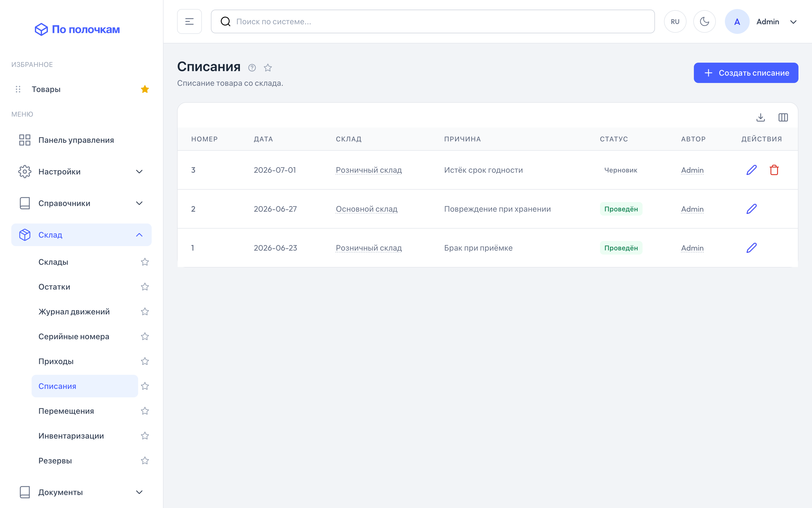
Task: Favorite Приходы with its star
Action: click(145, 361)
